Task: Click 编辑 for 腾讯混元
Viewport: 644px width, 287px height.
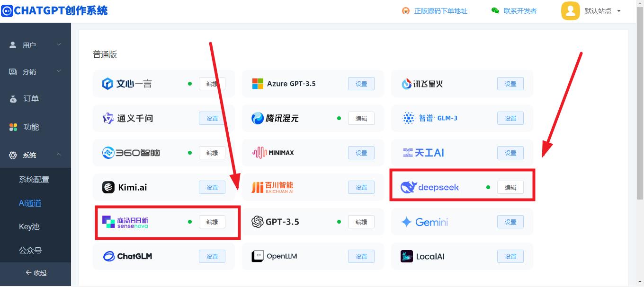Action: pos(361,118)
